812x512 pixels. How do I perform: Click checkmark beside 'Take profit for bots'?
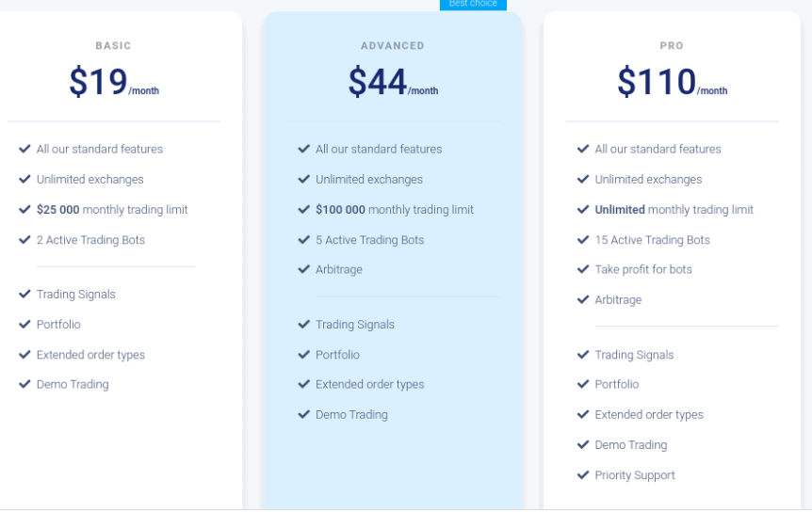click(x=583, y=269)
